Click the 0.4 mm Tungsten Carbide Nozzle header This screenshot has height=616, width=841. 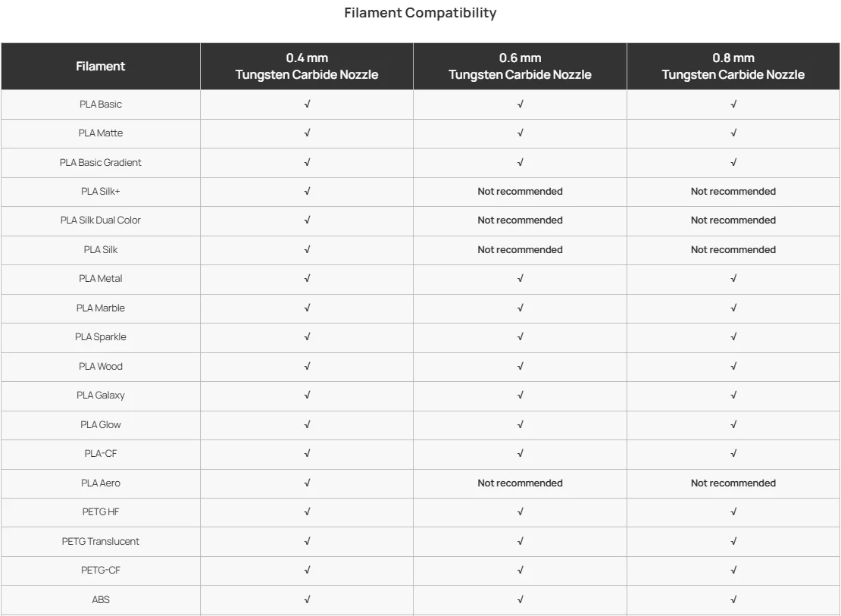coord(306,66)
